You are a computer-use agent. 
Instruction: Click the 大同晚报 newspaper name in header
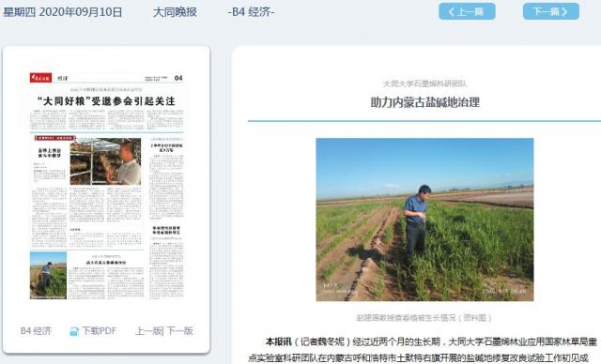[x=175, y=12]
